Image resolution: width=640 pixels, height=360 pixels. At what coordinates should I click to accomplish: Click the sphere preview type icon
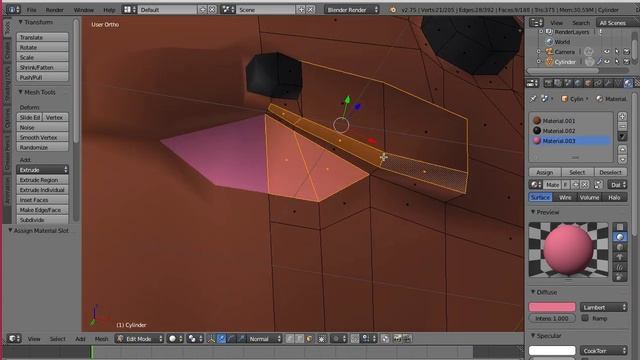click(620, 237)
